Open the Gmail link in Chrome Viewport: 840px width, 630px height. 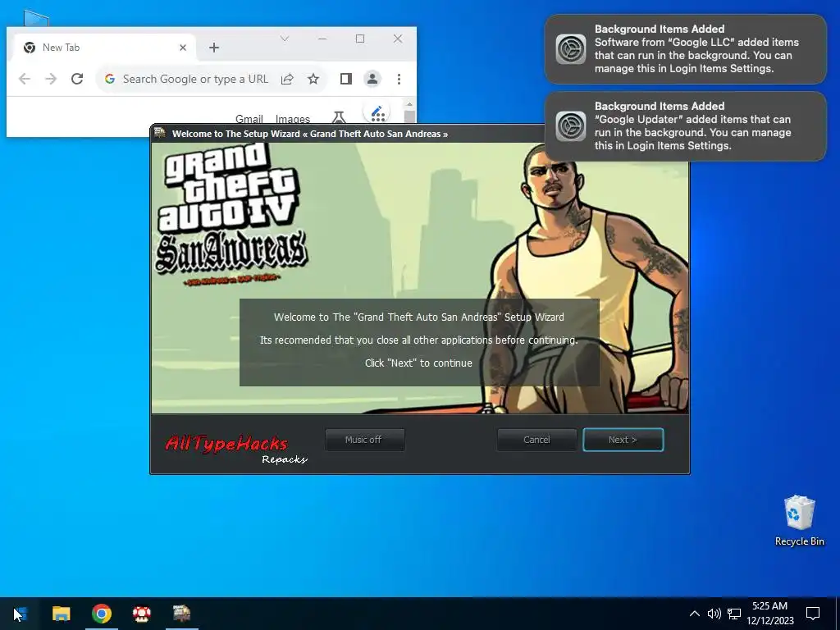tap(249, 119)
